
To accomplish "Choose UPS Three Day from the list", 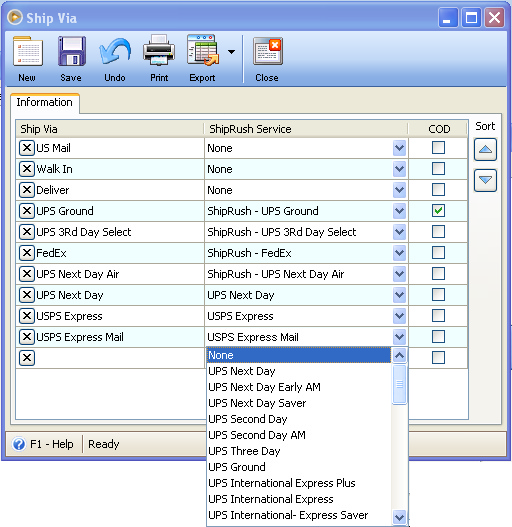I will tap(299, 451).
